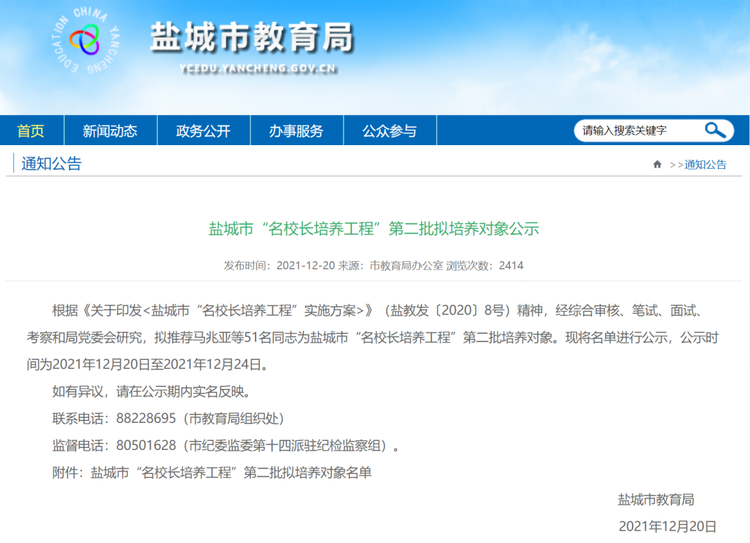Click contact phone number 88228695
Viewport: 750px width, 543px height.
click(x=146, y=419)
